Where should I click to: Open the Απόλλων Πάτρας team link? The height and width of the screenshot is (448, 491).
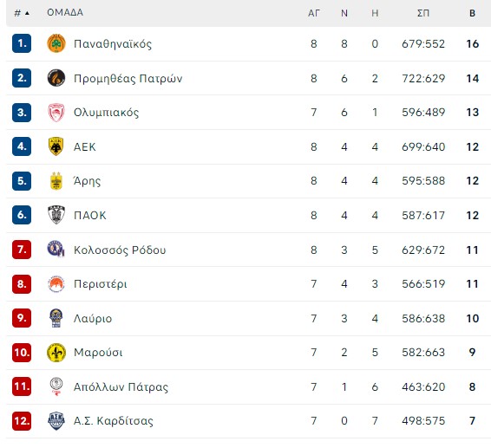121,387
